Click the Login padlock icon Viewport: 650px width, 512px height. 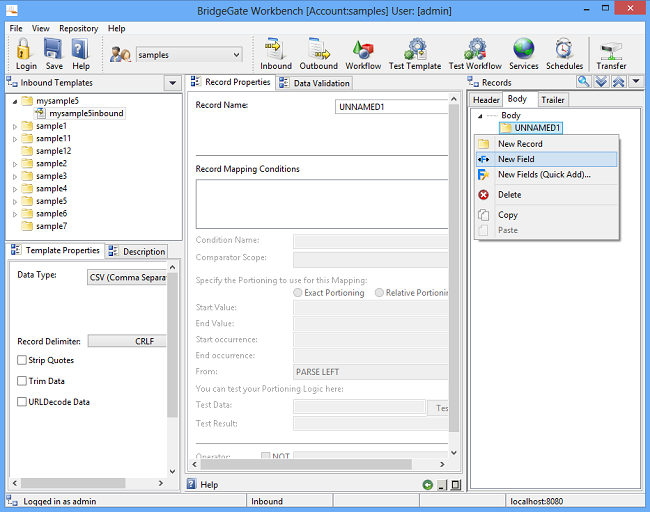click(24, 49)
